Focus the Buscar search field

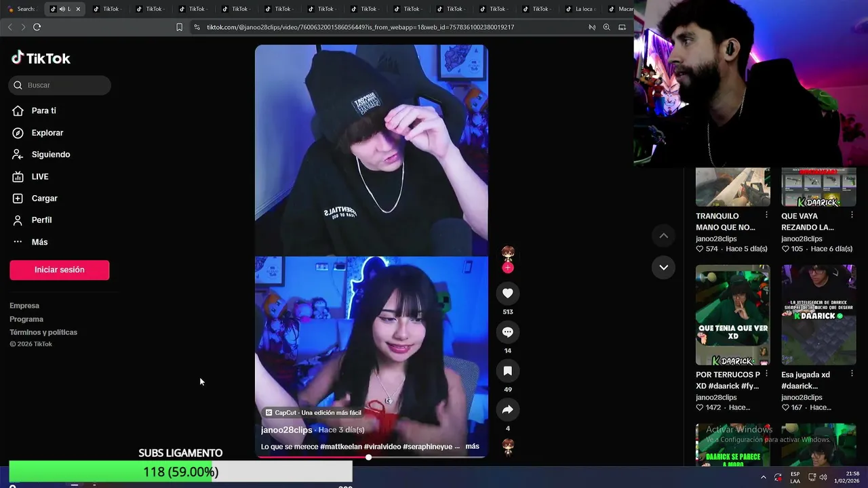click(x=60, y=85)
